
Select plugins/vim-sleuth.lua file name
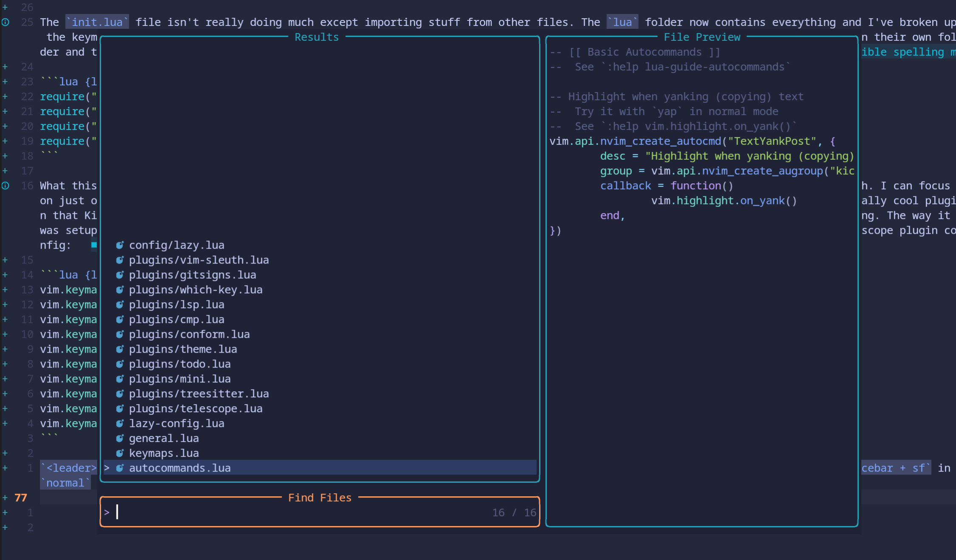tap(199, 260)
